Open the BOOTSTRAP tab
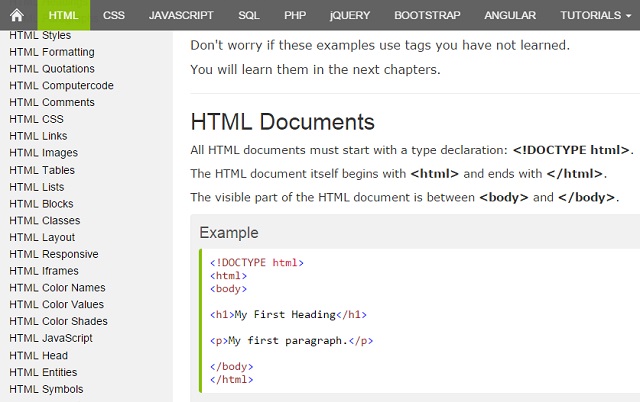 427,15
